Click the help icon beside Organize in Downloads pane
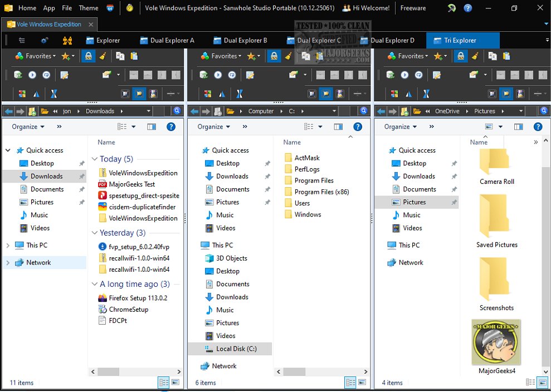Viewport: 551px width, 392px height. (x=171, y=126)
